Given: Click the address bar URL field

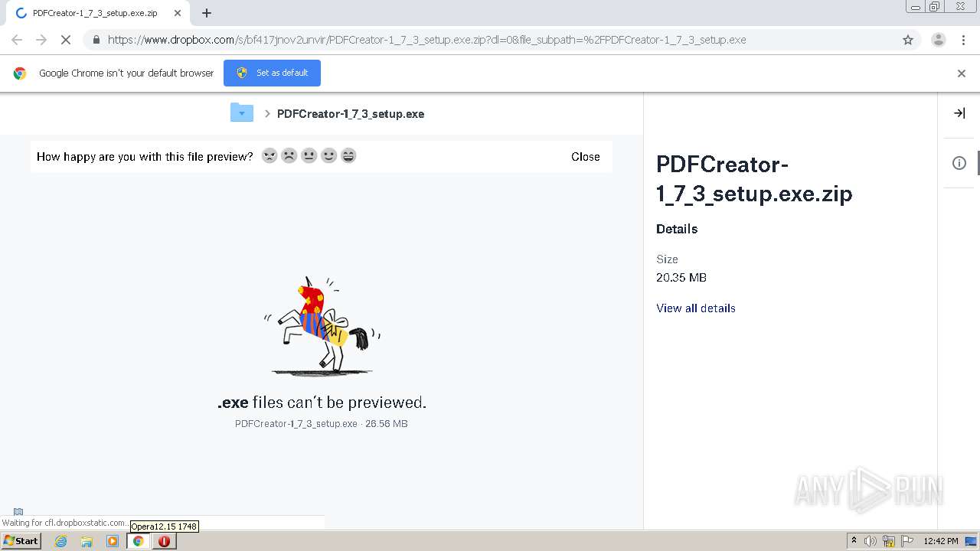Looking at the screenshot, I should click(x=502, y=40).
